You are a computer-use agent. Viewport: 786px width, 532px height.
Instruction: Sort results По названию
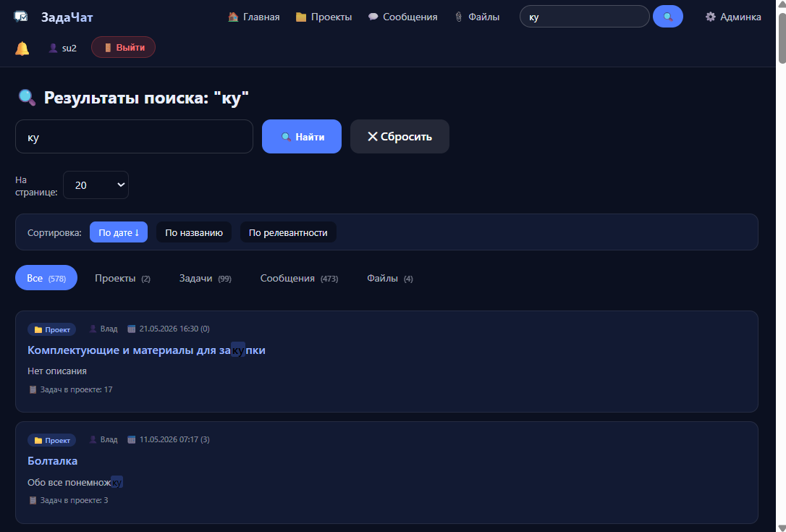click(x=194, y=232)
